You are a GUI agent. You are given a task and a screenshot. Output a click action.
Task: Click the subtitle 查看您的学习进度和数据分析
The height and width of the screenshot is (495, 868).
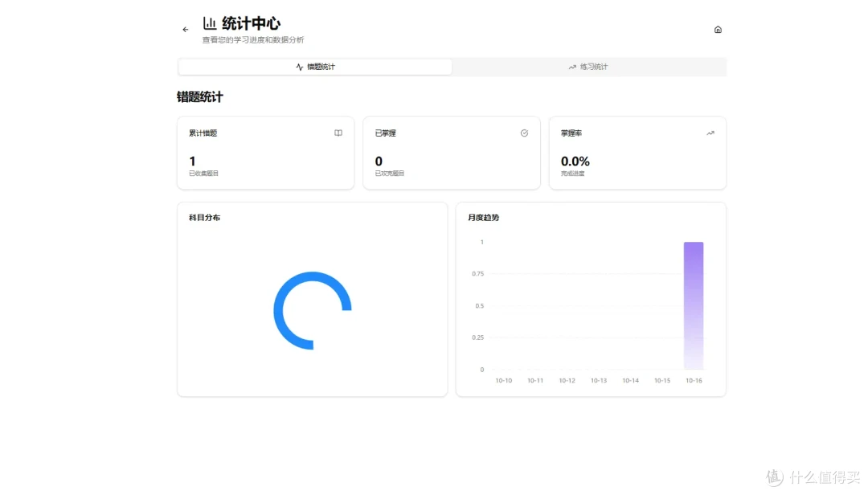pyautogui.click(x=253, y=40)
